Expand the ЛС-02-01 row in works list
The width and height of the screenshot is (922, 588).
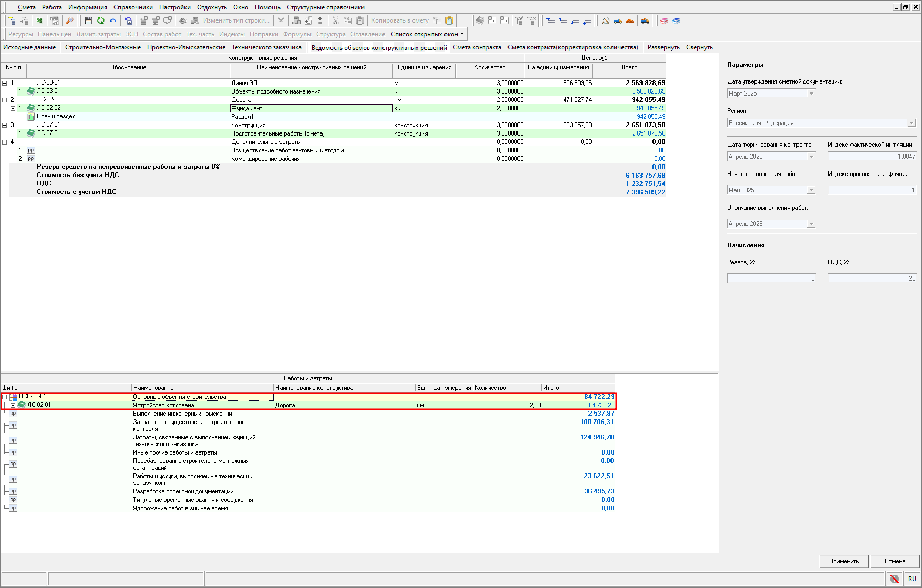click(13, 405)
